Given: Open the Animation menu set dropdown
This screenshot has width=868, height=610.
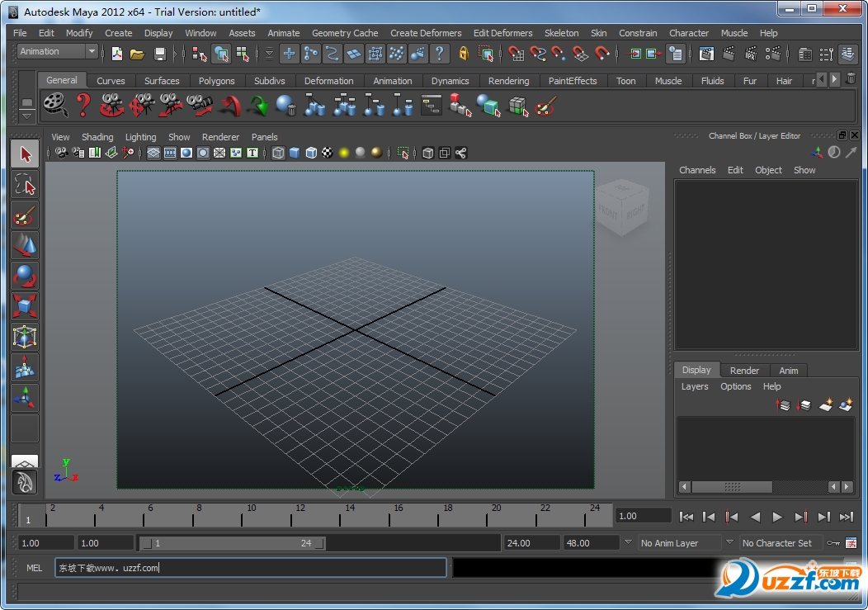Looking at the screenshot, I should pos(58,51).
